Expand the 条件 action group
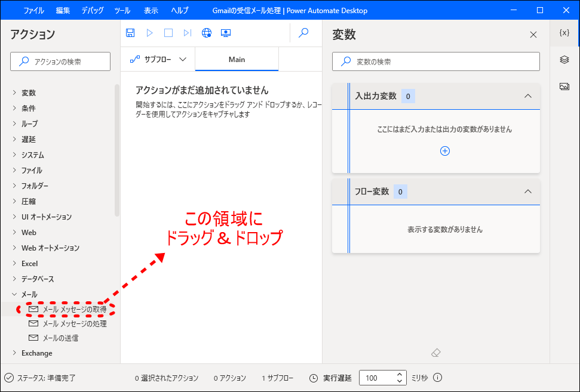 coord(14,108)
